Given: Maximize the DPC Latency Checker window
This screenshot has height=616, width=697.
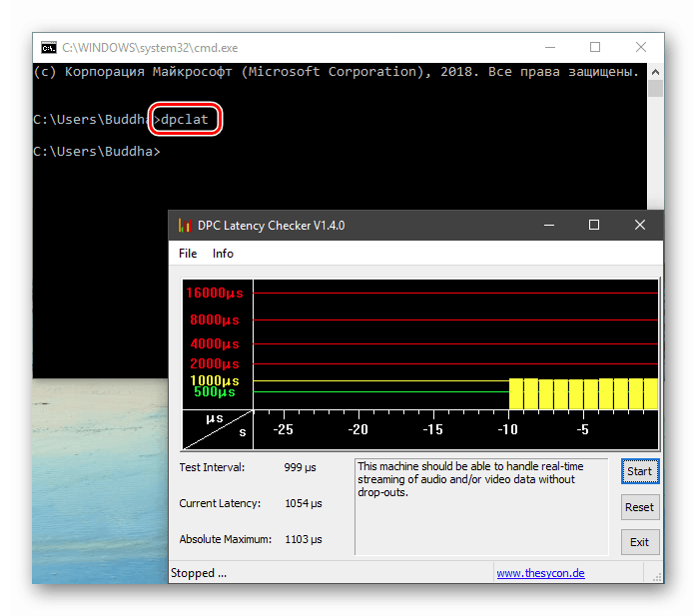Looking at the screenshot, I should [594, 225].
